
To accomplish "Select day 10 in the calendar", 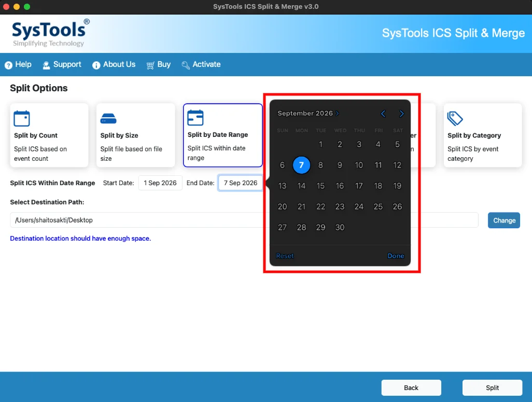I will coord(359,165).
